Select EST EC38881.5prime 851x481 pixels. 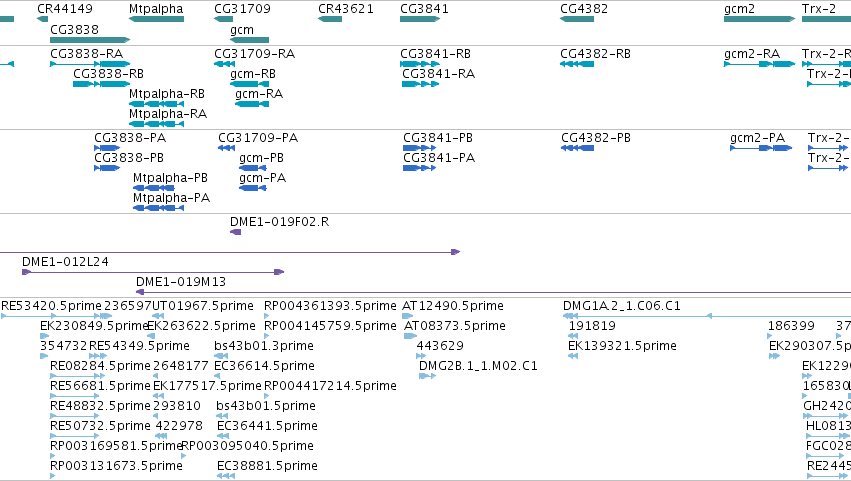(267, 466)
